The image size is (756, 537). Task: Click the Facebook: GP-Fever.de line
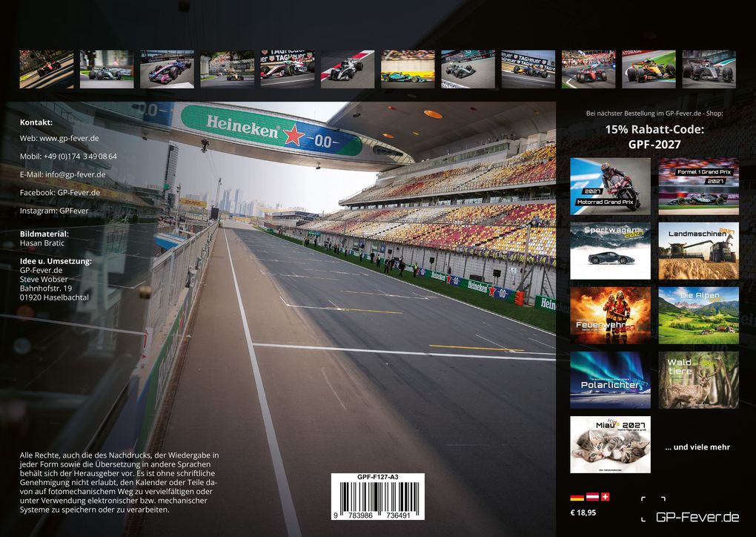click(60, 193)
